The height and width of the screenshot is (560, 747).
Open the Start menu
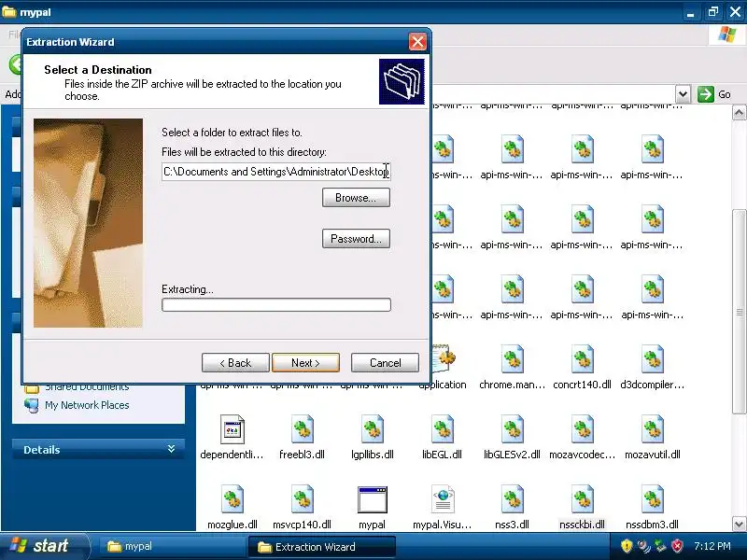pyautogui.click(x=44, y=546)
